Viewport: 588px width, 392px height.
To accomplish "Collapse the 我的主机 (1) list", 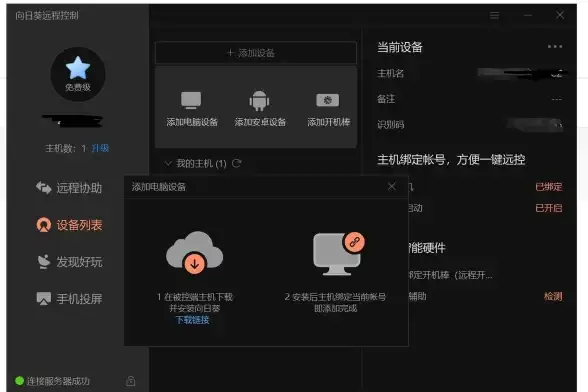I will tap(168, 163).
